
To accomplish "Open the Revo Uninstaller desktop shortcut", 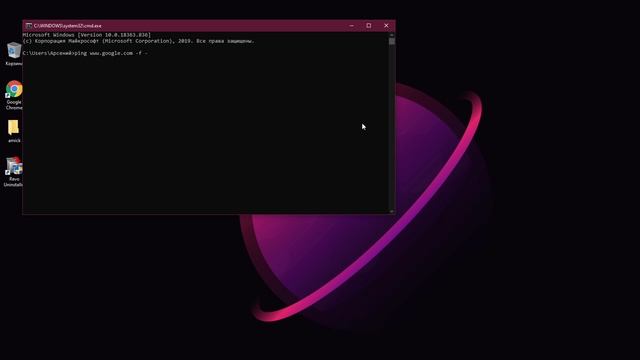I will tap(13, 172).
